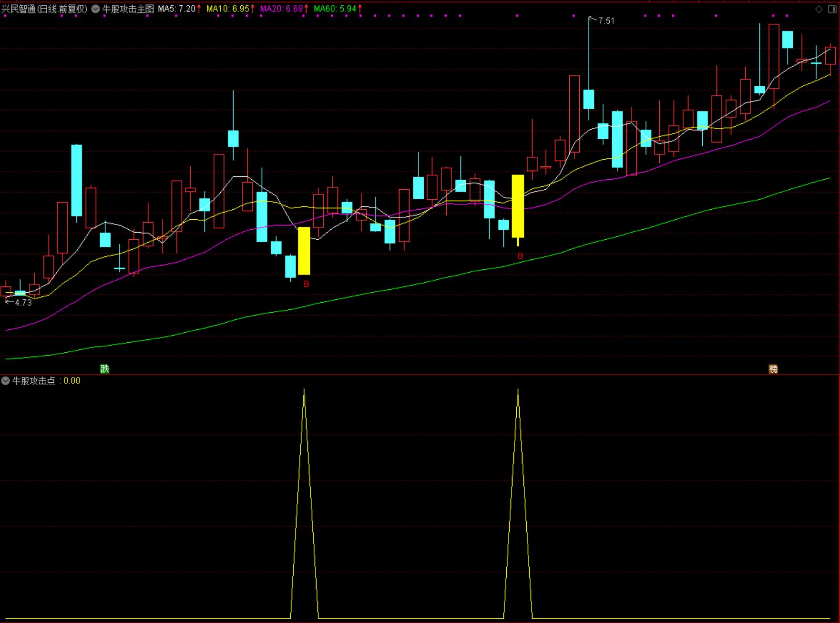Image resolution: width=840 pixels, height=623 pixels.
Task: Click the 7.51 high price label
Action: click(606, 21)
